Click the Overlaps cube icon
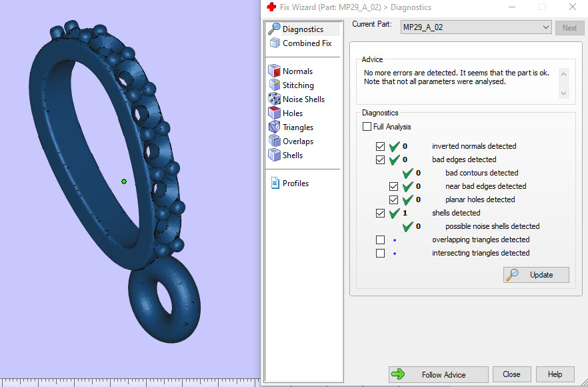The height and width of the screenshot is (387, 588). pyautogui.click(x=275, y=141)
